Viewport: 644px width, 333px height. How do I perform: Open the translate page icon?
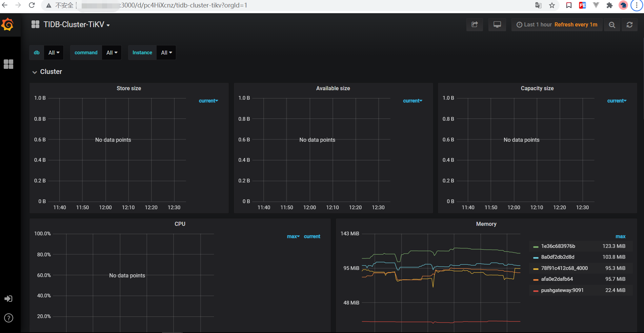(x=538, y=5)
